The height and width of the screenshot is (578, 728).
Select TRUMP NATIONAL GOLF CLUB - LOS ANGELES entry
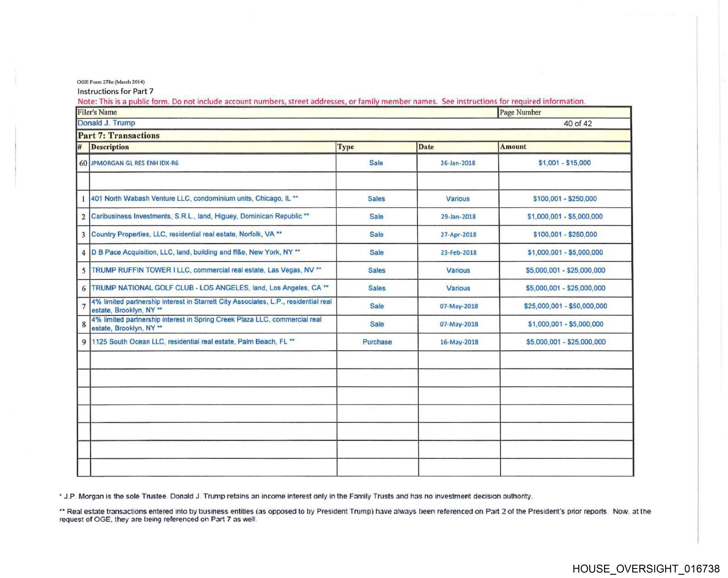pos(210,288)
